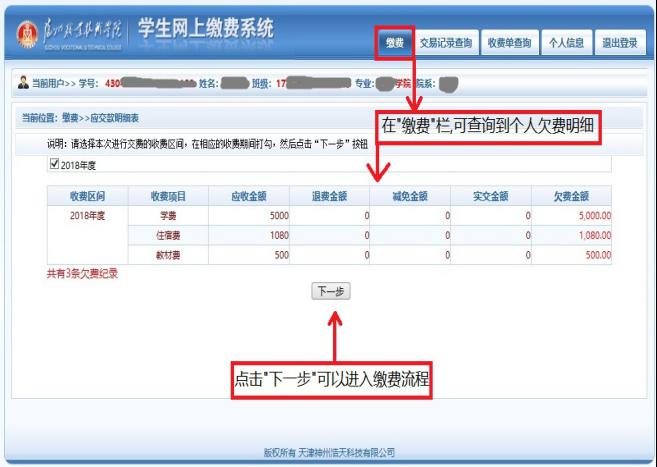Click the current user avatar icon
The width and height of the screenshot is (657, 467).
[11, 80]
